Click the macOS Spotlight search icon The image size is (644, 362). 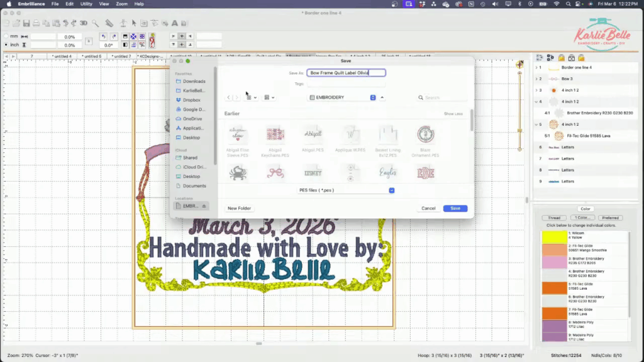point(568,4)
